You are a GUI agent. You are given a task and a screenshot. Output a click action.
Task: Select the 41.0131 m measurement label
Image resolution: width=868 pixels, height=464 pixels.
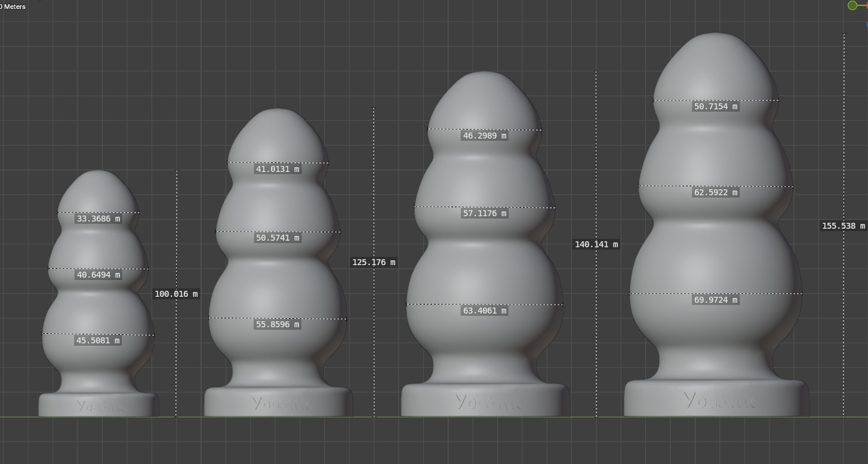278,170
